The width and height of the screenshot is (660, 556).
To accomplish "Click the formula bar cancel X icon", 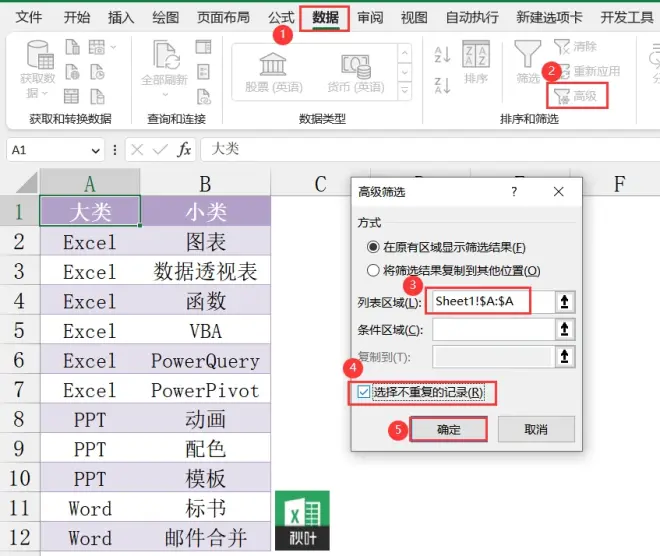I will coord(137,149).
